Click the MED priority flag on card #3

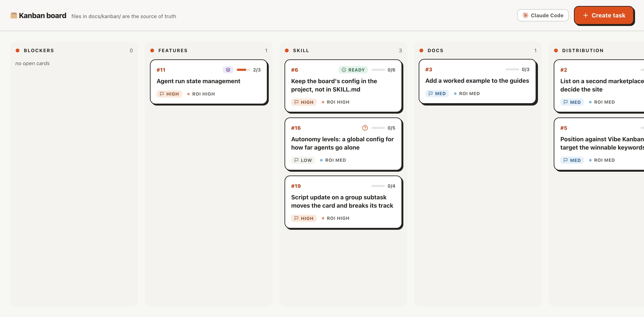[437, 93]
